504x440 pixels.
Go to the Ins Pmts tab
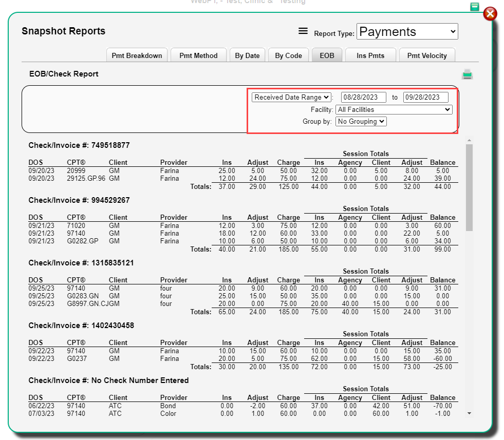pyautogui.click(x=370, y=55)
